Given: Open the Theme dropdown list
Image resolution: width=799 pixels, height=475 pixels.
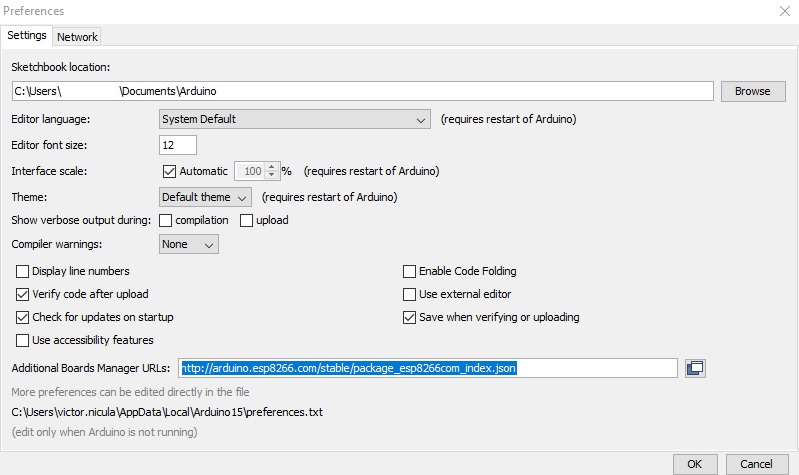Looking at the screenshot, I should point(205,197).
